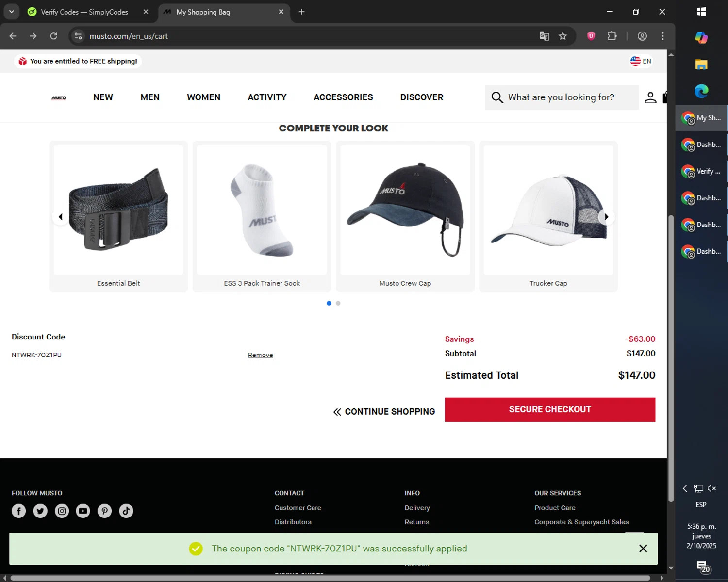Image resolution: width=728 pixels, height=582 pixels.
Task: Open the Essential Belt product card
Action: click(x=118, y=217)
